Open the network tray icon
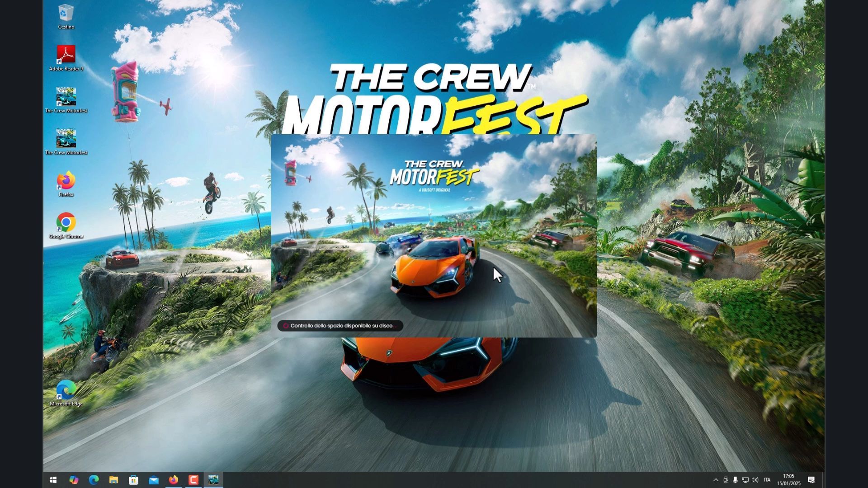Image resolution: width=868 pixels, height=488 pixels. tap(745, 480)
